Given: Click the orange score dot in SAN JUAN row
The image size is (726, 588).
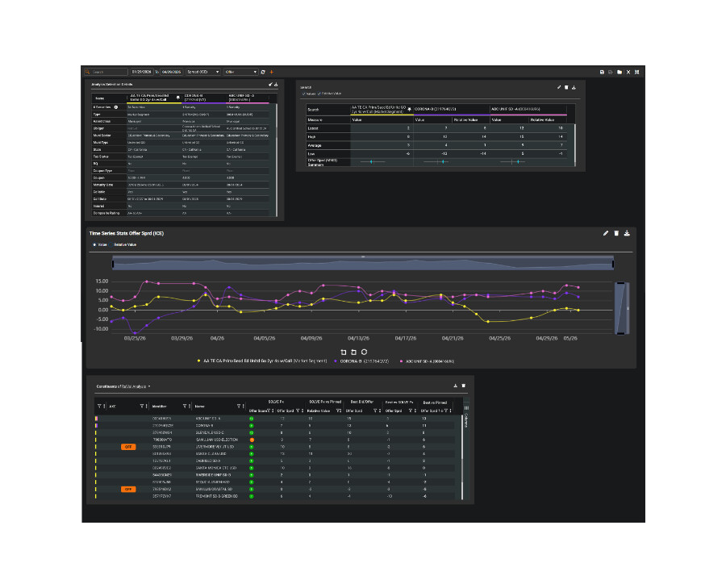Looking at the screenshot, I should (x=252, y=440).
